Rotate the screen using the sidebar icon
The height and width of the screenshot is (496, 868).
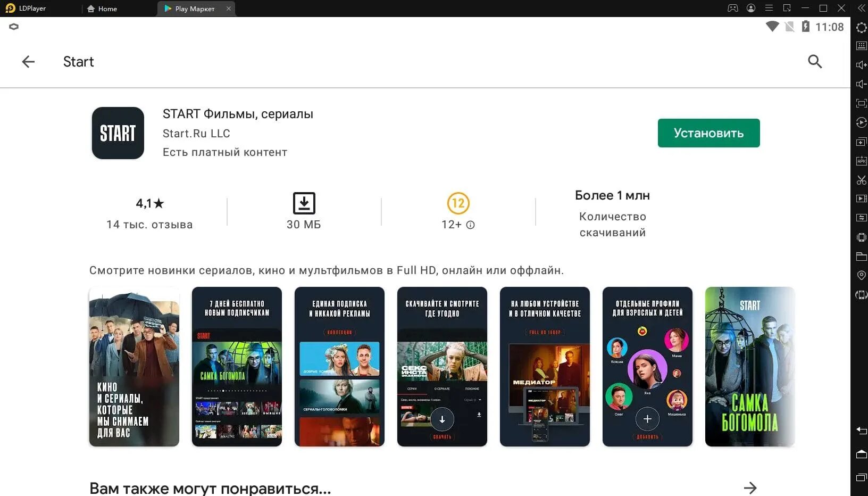point(861,294)
